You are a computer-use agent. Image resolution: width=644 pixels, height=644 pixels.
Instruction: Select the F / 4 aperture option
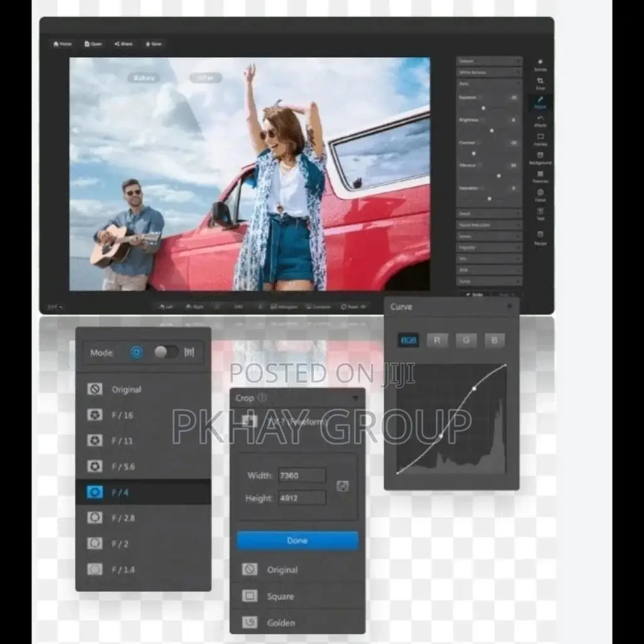pyautogui.click(x=143, y=492)
